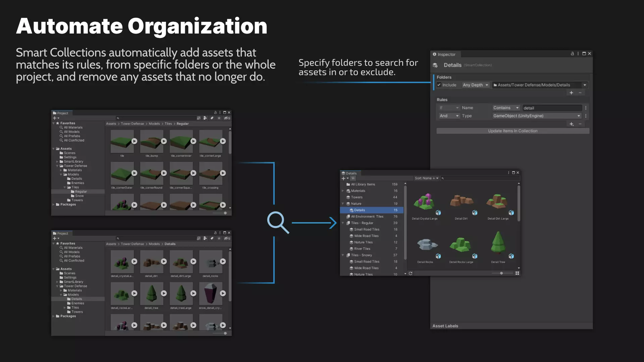Click the rule value field containing detail
This screenshot has height=362, width=644.
point(552,108)
